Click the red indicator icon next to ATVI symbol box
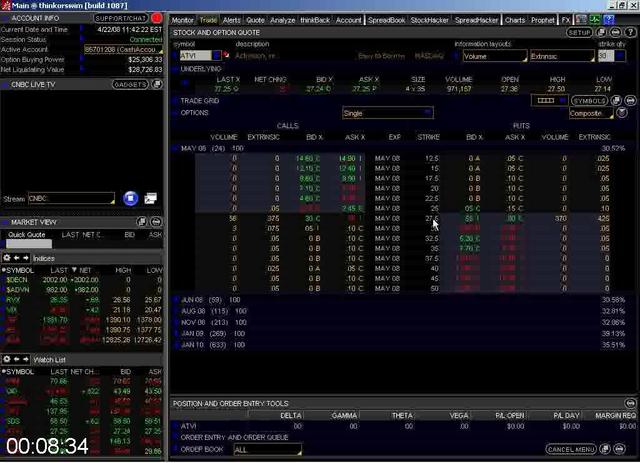The image size is (640, 463). [x=226, y=55]
